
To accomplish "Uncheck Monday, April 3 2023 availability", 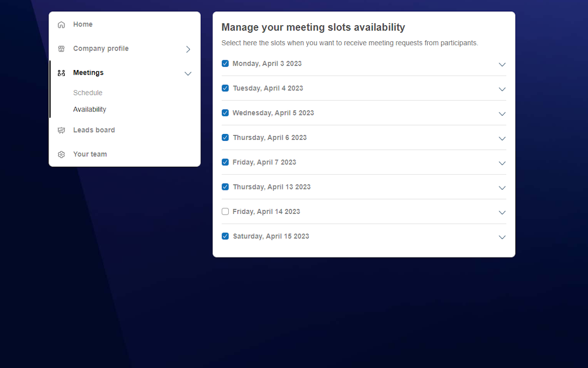I will [225, 63].
